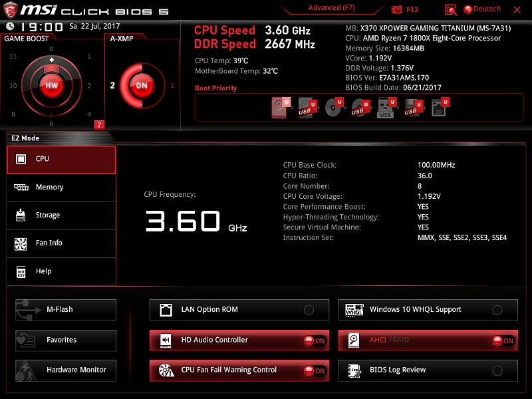Switch to Advanced (F7) mode
532x399 pixels.
(331, 8)
